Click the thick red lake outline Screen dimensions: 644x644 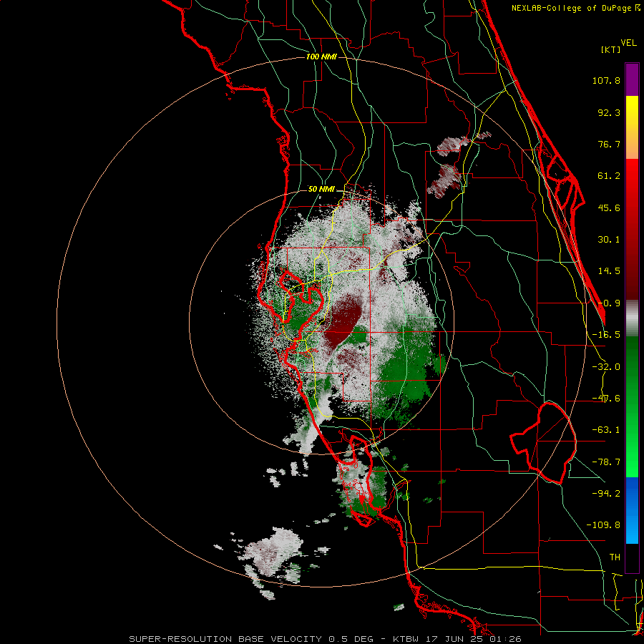[x=543, y=443]
